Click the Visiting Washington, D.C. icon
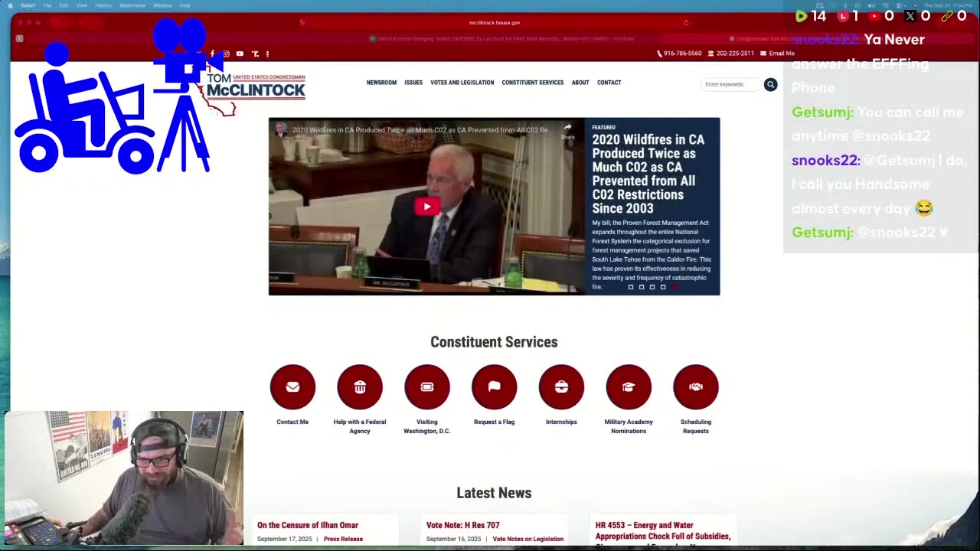Image resolution: width=980 pixels, height=551 pixels. click(x=427, y=386)
